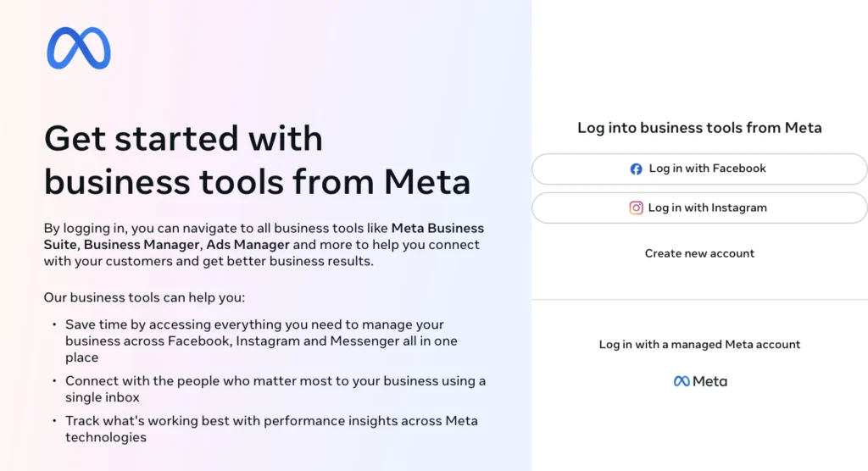Click the Meta wordmark below managed account
Viewport: 868px width, 471px height.
(700, 381)
